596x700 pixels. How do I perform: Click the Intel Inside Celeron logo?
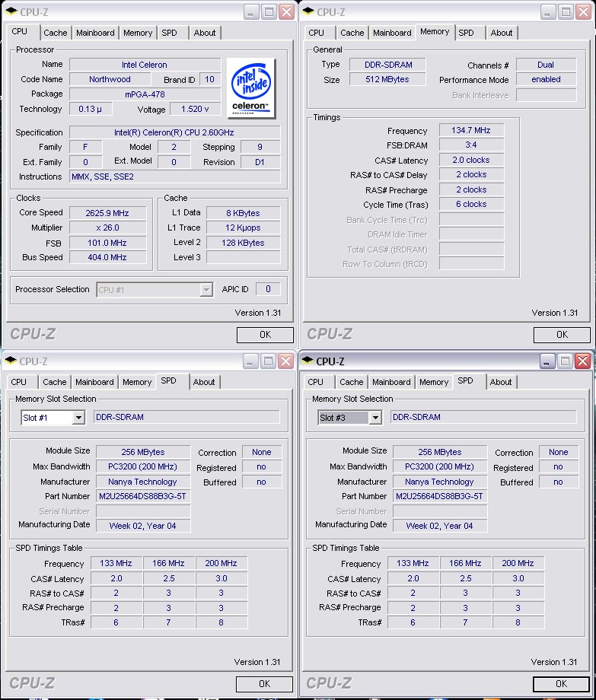tap(251, 88)
